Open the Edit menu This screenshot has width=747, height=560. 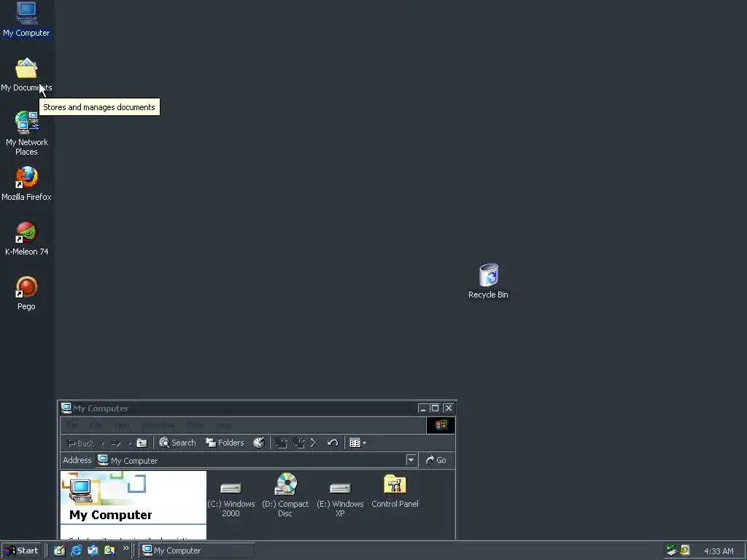pyautogui.click(x=96, y=425)
